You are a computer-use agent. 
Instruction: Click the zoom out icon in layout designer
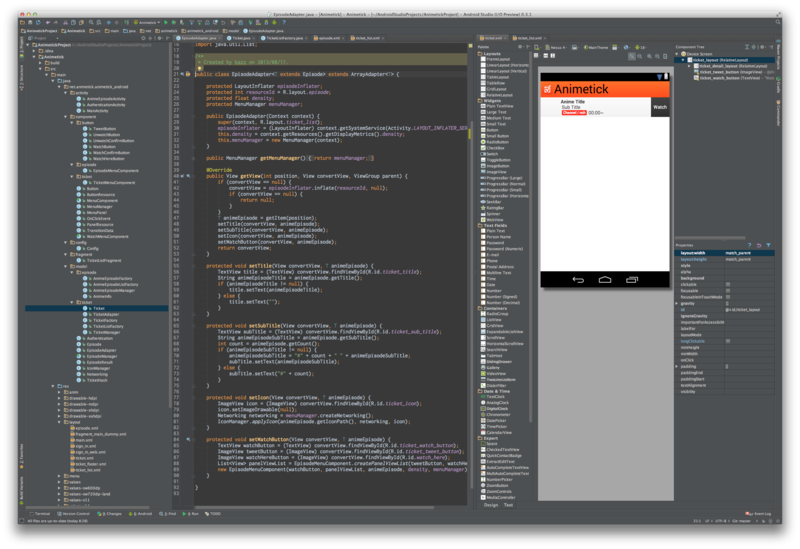click(x=657, y=56)
